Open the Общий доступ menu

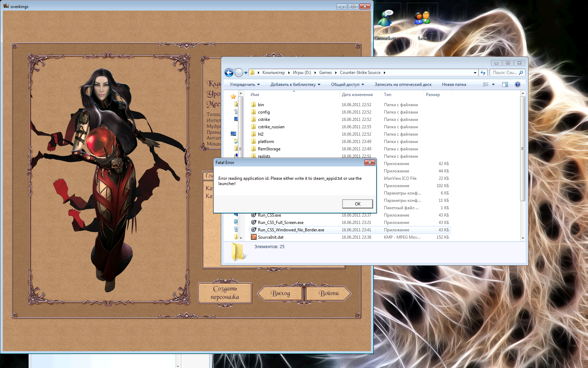[348, 84]
